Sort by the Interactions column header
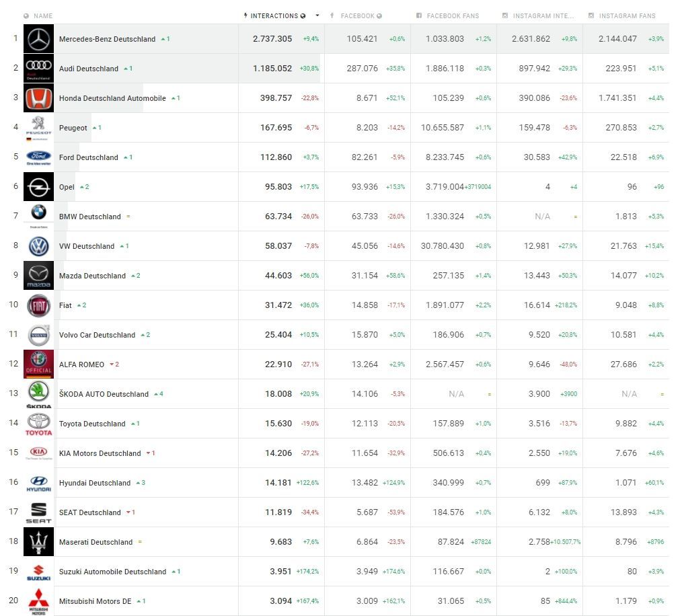Image resolution: width=680 pixels, height=616 pixels. pyautogui.click(x=274, y=15)
